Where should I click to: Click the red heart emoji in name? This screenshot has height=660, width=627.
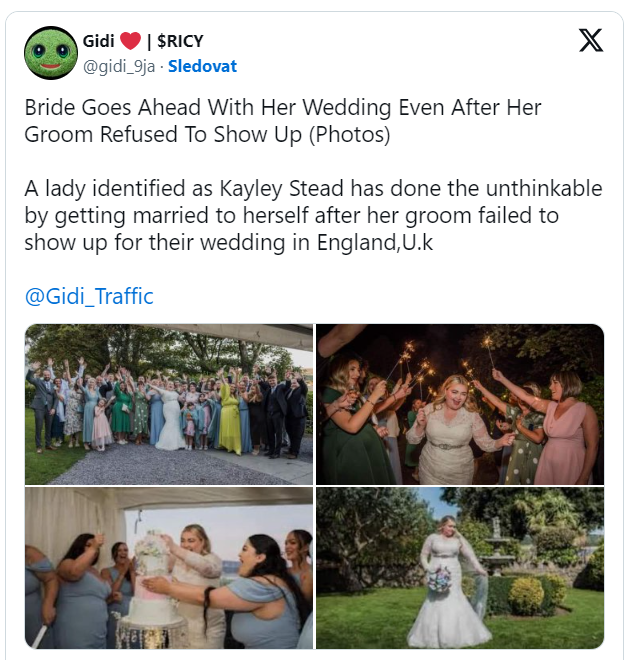[x=130, y=41]
